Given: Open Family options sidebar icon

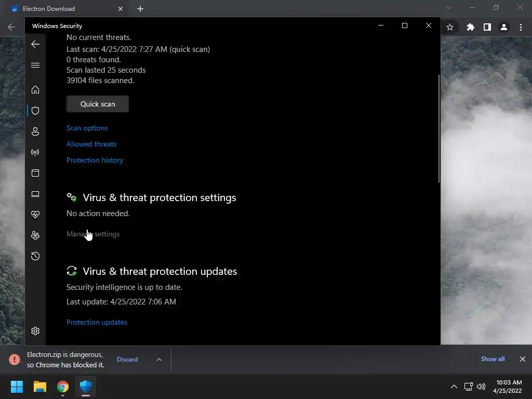Looking at the screenshot, I should pos(35,235).
